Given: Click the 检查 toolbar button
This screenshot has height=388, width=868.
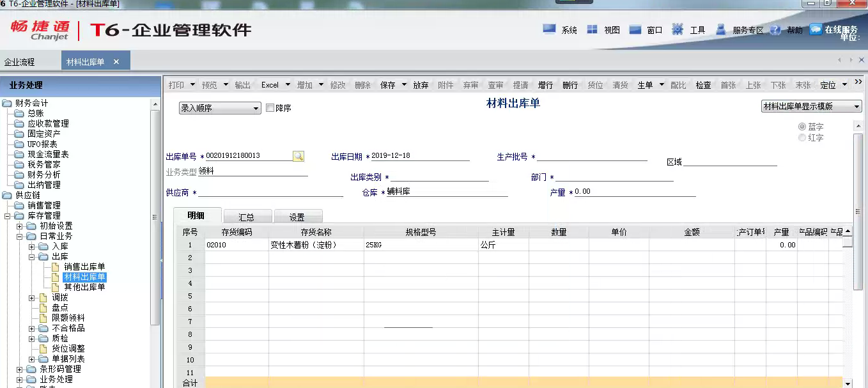Looking at the screenshot, I should (703, 85).
